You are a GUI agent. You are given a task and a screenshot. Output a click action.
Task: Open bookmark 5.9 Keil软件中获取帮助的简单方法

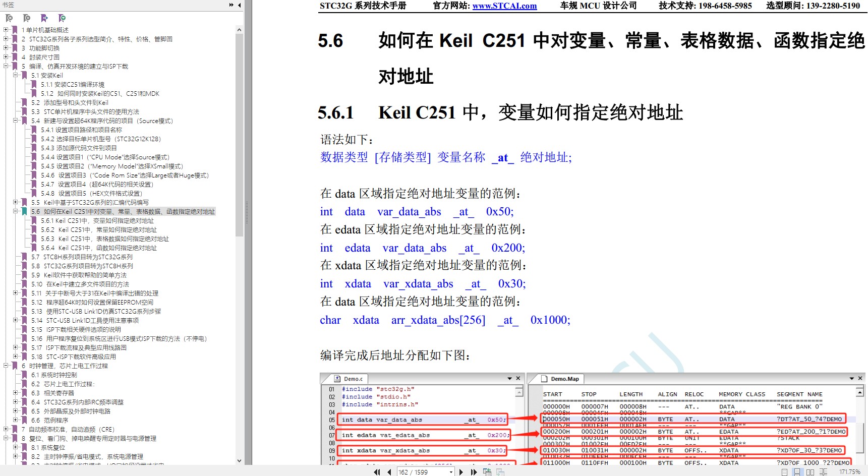79,275
